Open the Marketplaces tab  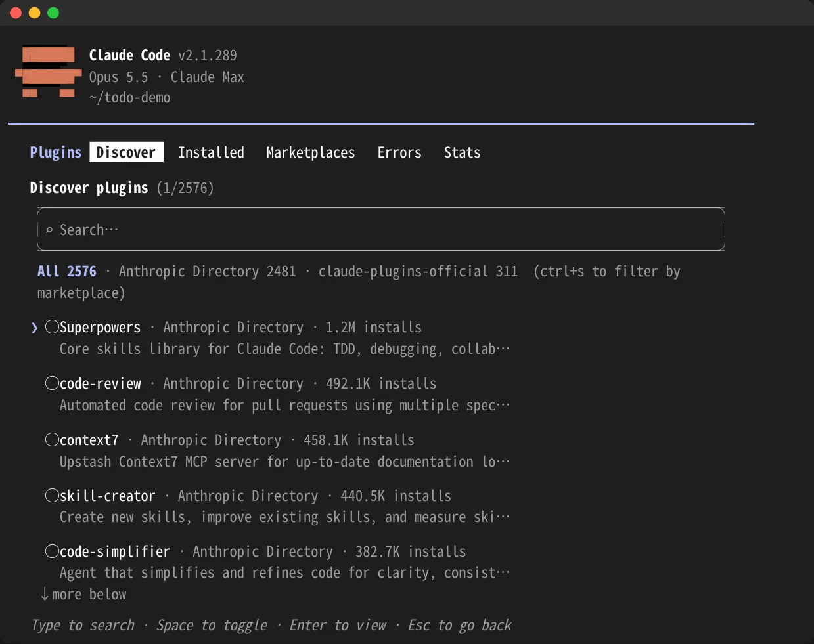tap(311, 152)
